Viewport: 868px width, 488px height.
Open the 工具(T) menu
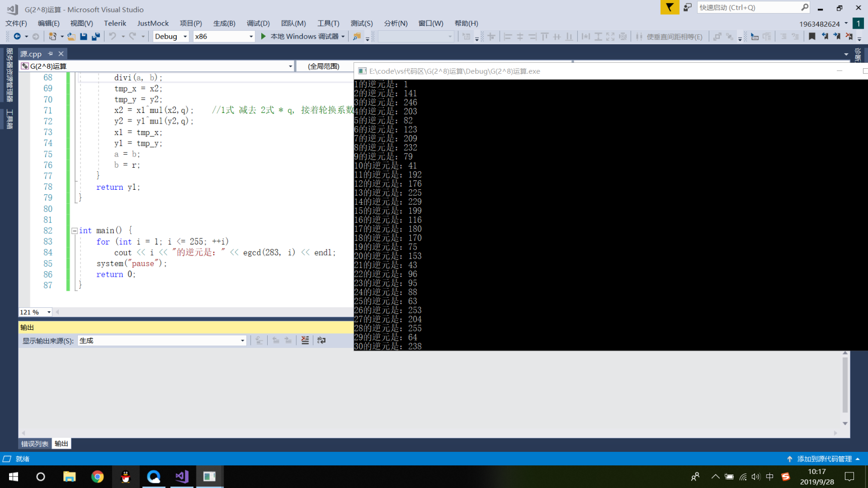pos(328,23)
